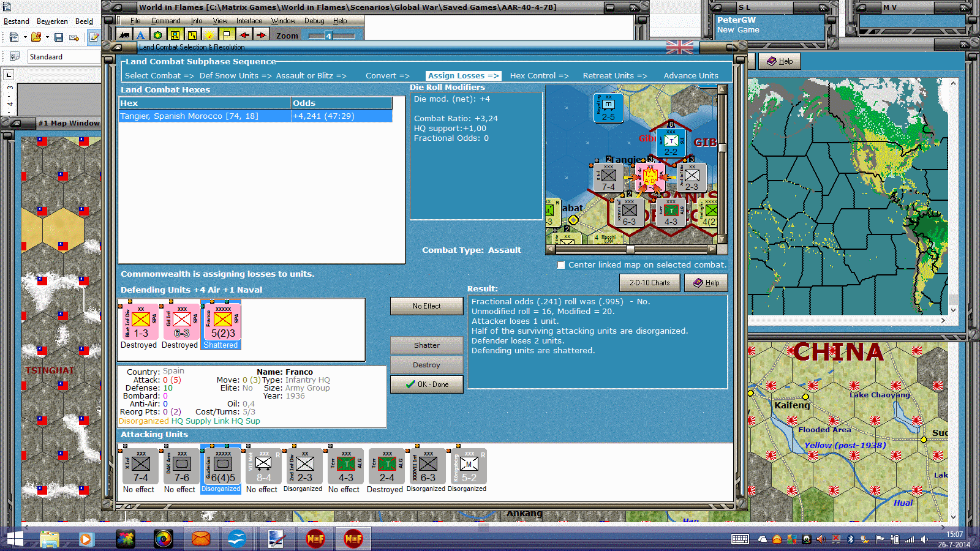This screenshot has height=551, width=980.
Task: Click the combat map horizontal scrollbar thumb
Action: (x=630, y=249)
